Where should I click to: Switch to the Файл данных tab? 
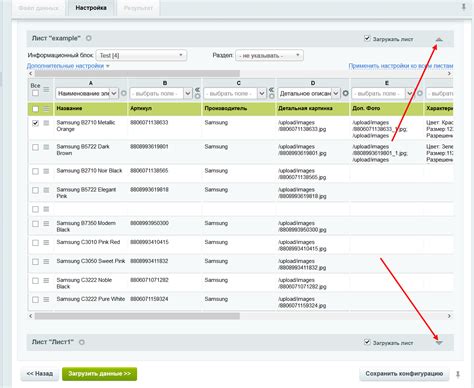tap(38, 8)
